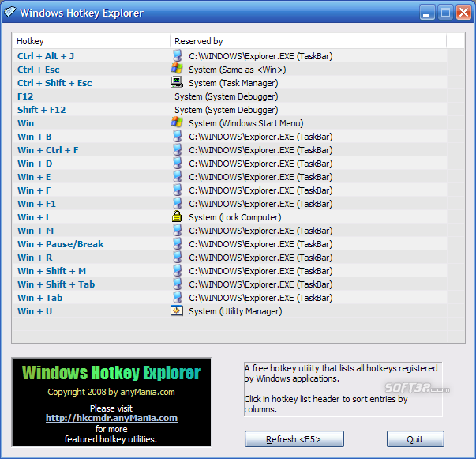476x459 pixels.
Task: Click the Explorer icon in Win + Tab row
Action: (178, 298)
